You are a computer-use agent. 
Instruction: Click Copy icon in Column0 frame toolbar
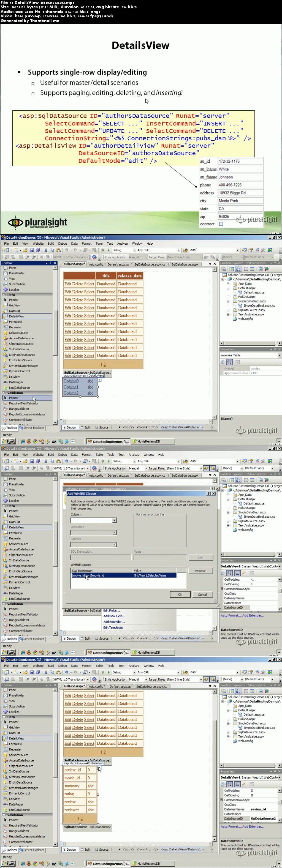pyautogui.click(x=52, y=250)
